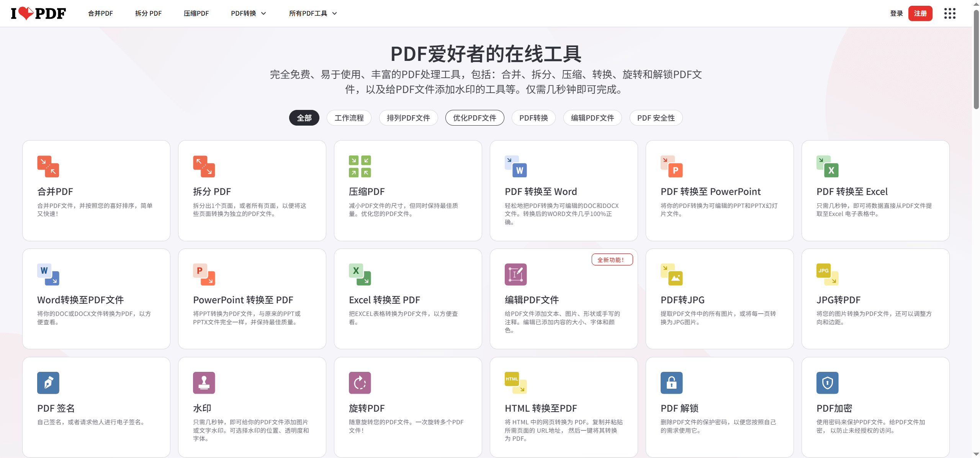This screenshot has height=458, width=980.
Task: Select the PDF 安全性 category filter
Action: (x=656, y=118)
